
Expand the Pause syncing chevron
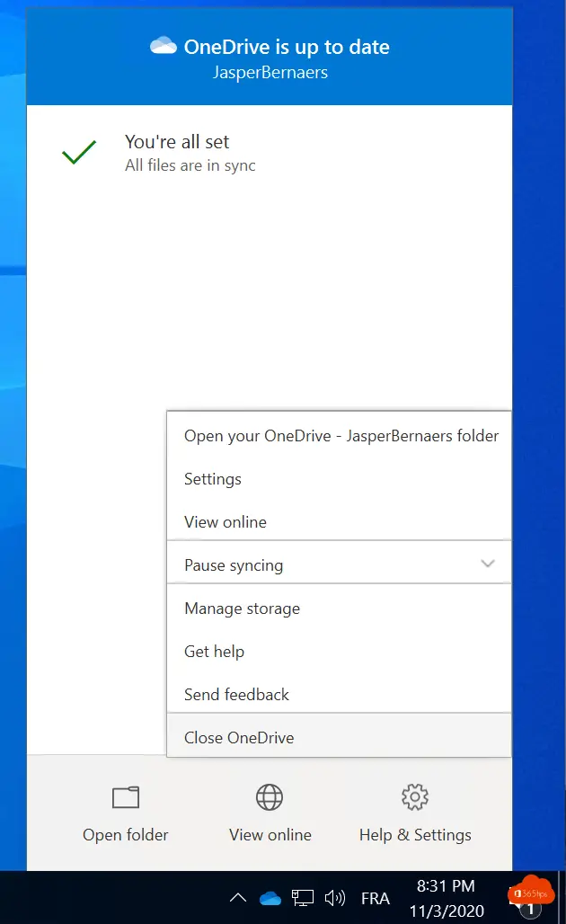point(488,564)
